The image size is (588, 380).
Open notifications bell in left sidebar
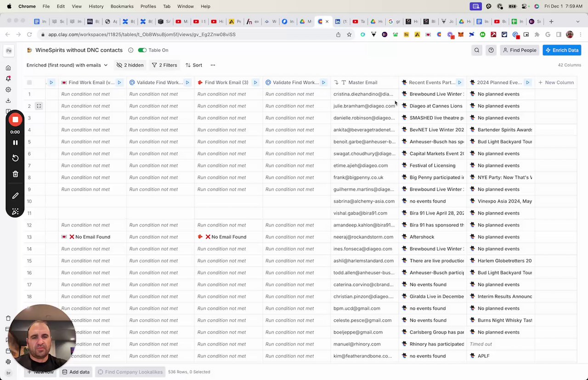point(8,79)
